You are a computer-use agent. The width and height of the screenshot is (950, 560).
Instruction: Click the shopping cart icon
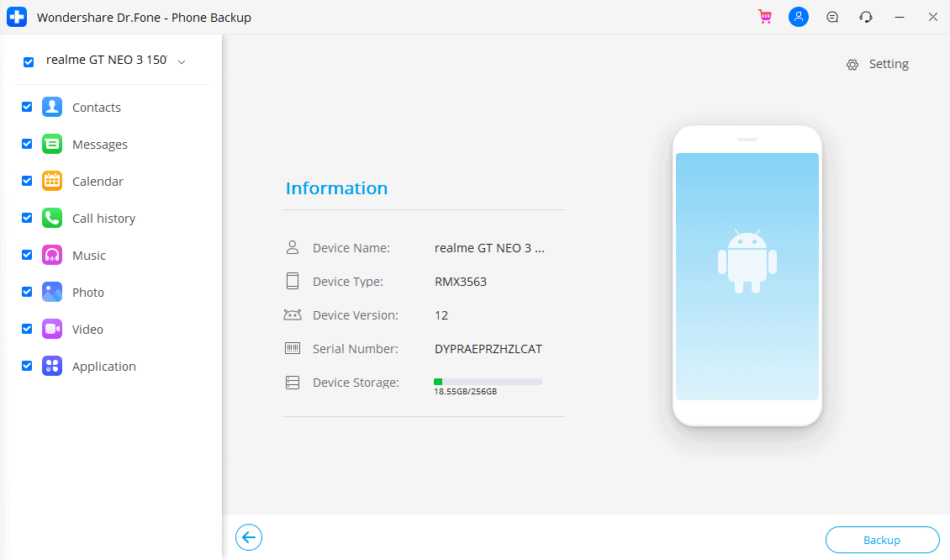pyautogui.click(x=765, y=17)
